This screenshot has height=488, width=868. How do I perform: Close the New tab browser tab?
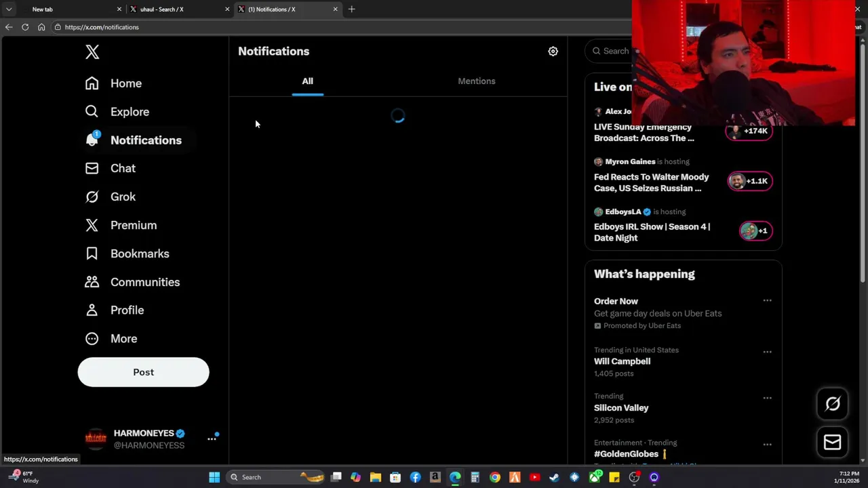pos(119,9)
